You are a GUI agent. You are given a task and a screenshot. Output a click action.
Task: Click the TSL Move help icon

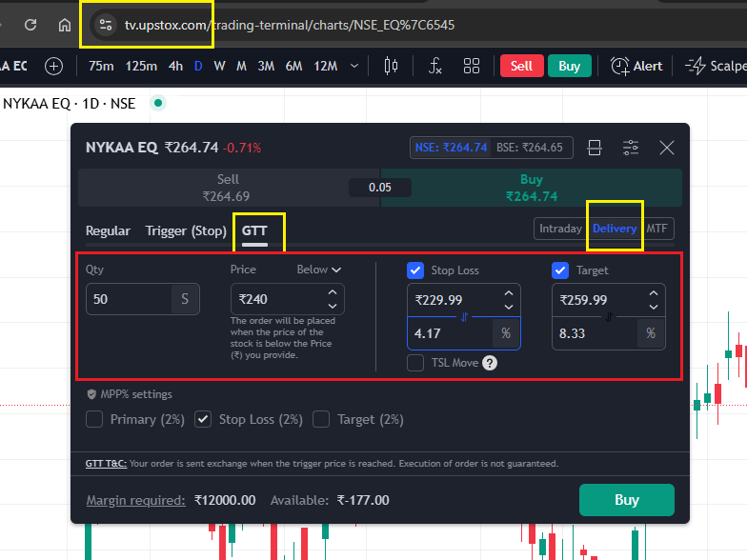[x=489, y=363]
